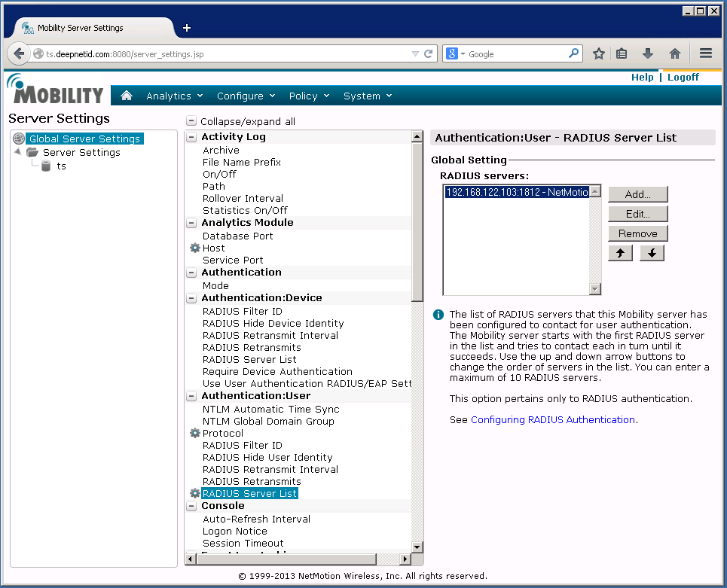Click the bookmark star icon
The width and height of the screenshot is (727, 588).
coord(598,53)
